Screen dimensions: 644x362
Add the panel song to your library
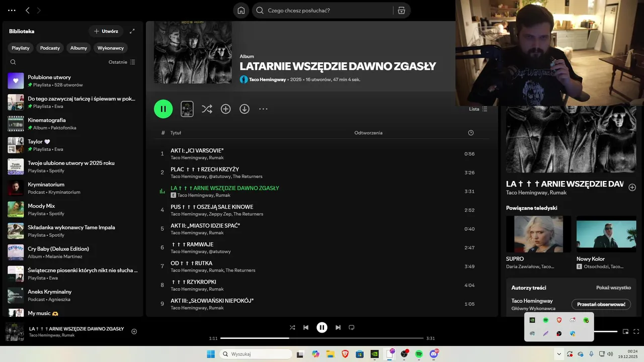pos(632,187)
